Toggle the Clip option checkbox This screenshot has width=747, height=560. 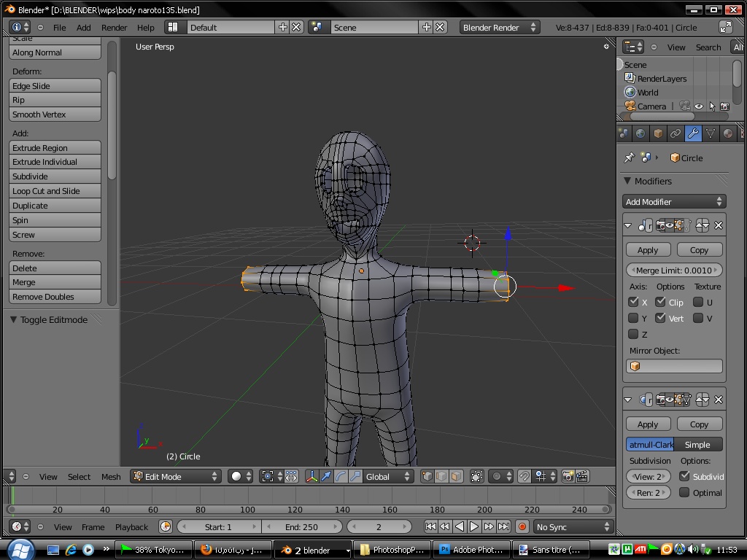[660, 302]
